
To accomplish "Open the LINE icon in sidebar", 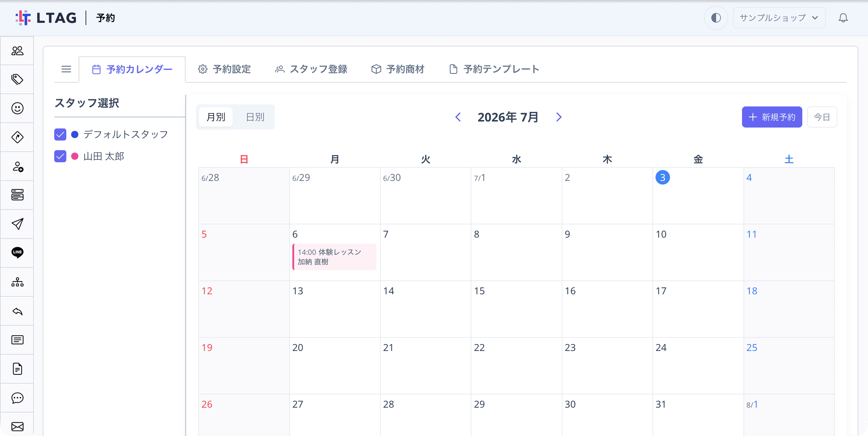I will pyautogui.click(x=17, y=253).
